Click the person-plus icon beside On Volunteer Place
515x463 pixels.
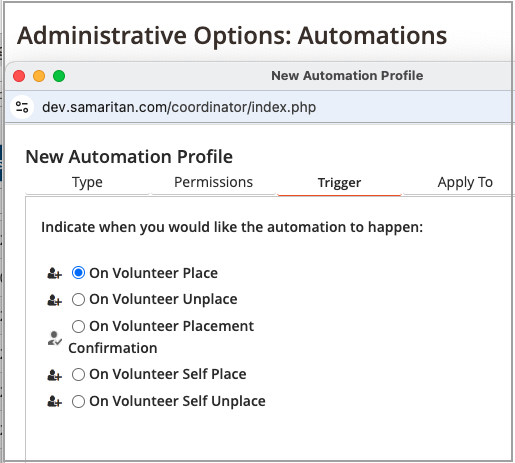[x=54, y=273]
